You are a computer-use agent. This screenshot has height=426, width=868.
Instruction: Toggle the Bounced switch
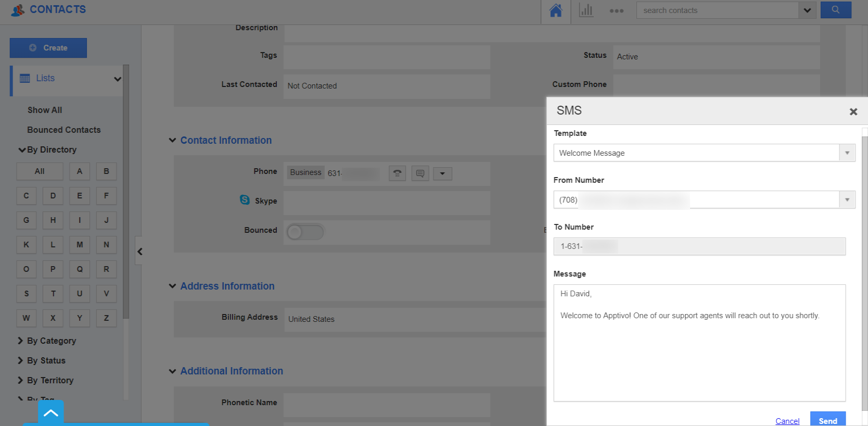click(x=305, y=232)
